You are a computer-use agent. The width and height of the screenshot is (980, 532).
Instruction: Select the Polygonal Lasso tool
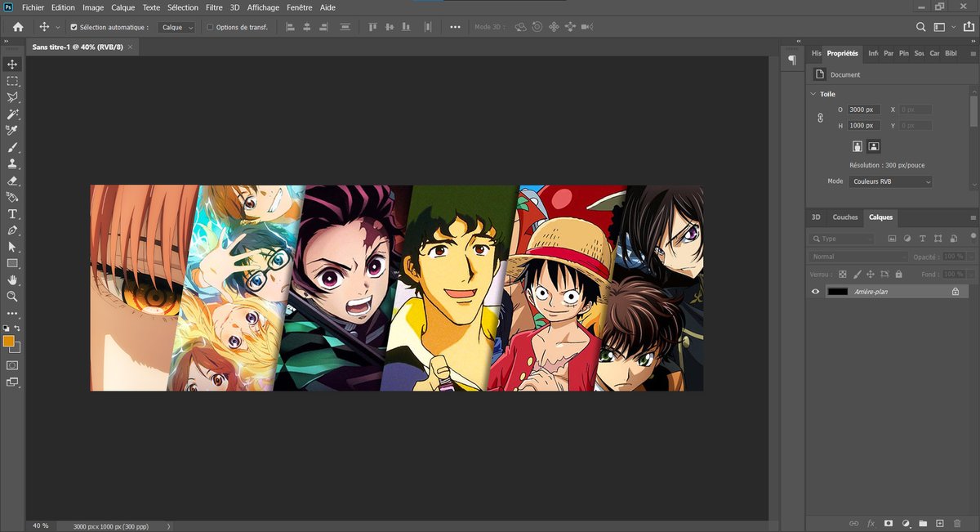coord(12,97)
